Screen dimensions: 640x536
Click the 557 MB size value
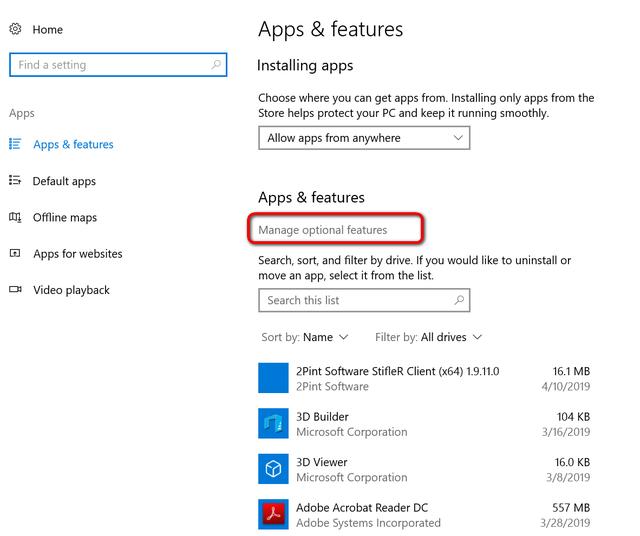pos(571,507)
